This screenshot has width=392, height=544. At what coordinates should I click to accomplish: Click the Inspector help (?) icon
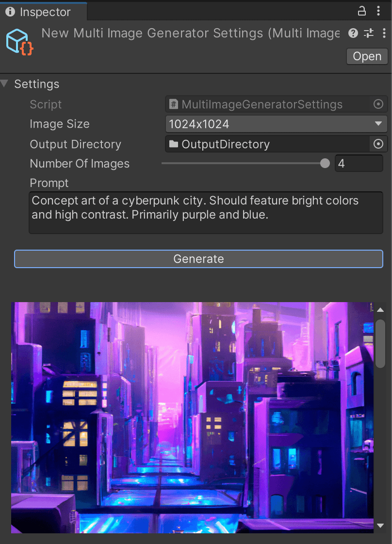click(x=353, y=33)
